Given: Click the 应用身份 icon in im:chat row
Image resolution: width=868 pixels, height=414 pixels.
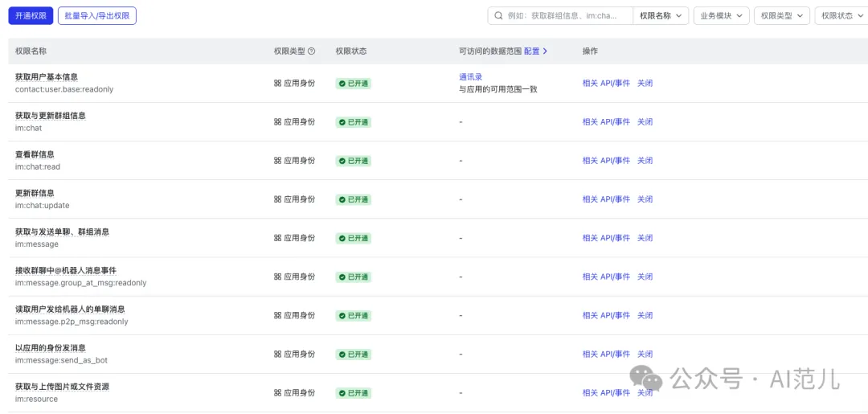Looking at the screenshot, I should pyautogui.click(x=277, y=121).
